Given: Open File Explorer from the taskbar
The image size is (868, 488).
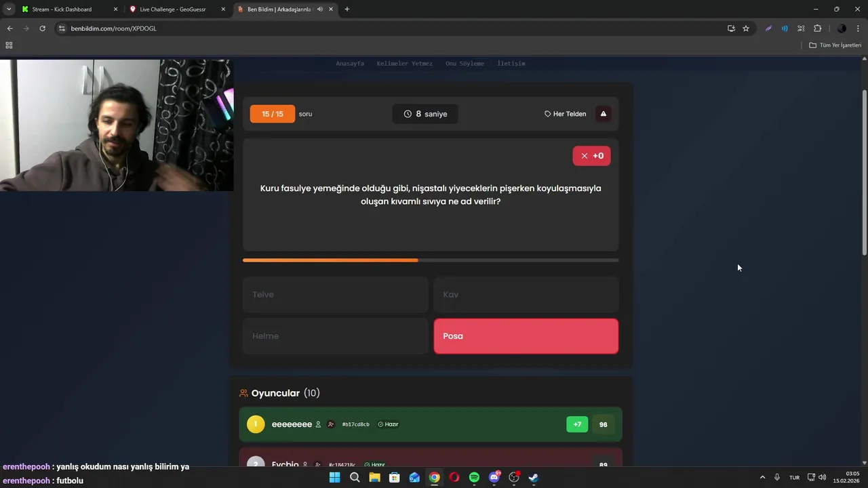Looking at the screenshot, I should (x=374, y=477).
